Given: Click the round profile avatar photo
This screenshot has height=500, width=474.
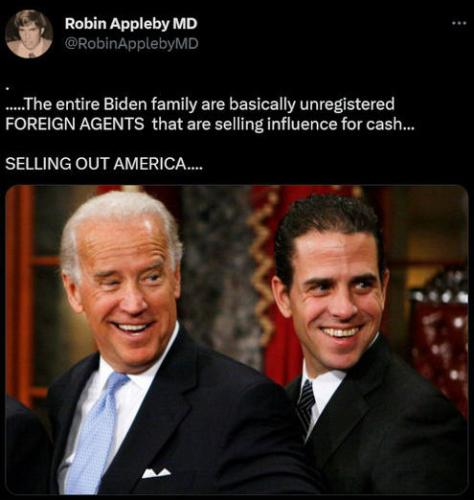Looking at the screenshot, I should tap(29, 34).
